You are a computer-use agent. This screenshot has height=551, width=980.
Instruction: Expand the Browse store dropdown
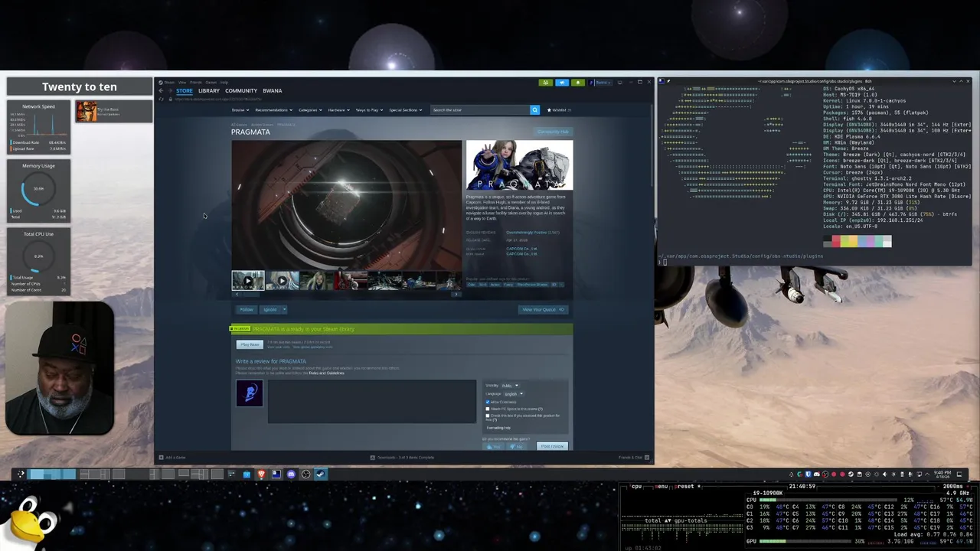click(x=240, y=109)
